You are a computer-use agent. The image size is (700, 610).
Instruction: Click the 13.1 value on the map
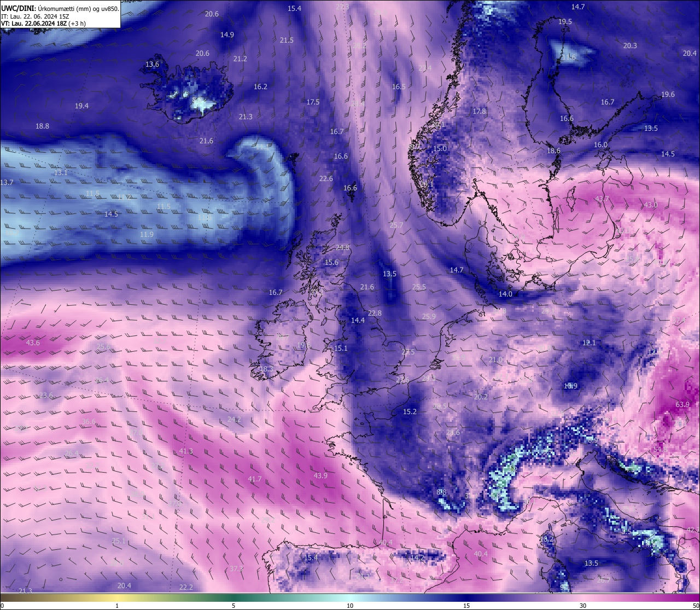61,172
